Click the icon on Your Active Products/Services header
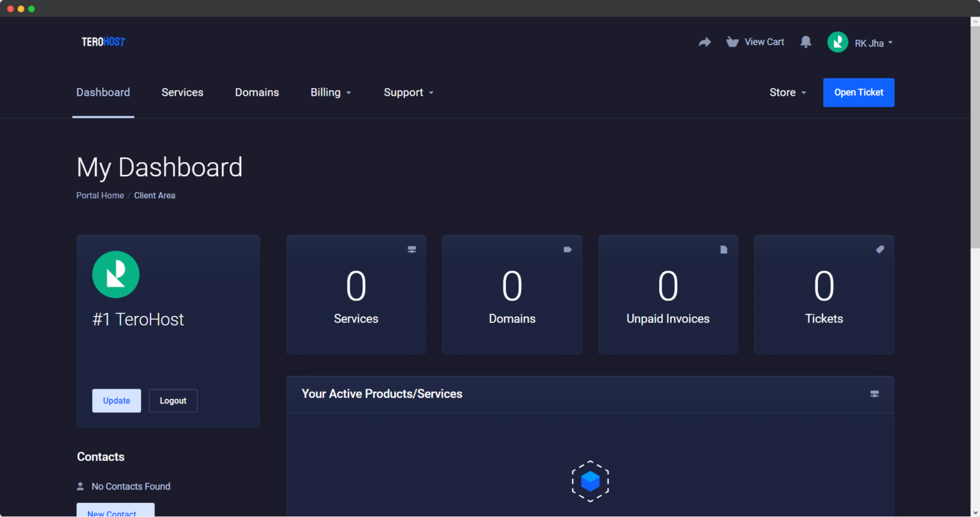Viewport: 980px width, 517px height. click(x=874, y=394)
